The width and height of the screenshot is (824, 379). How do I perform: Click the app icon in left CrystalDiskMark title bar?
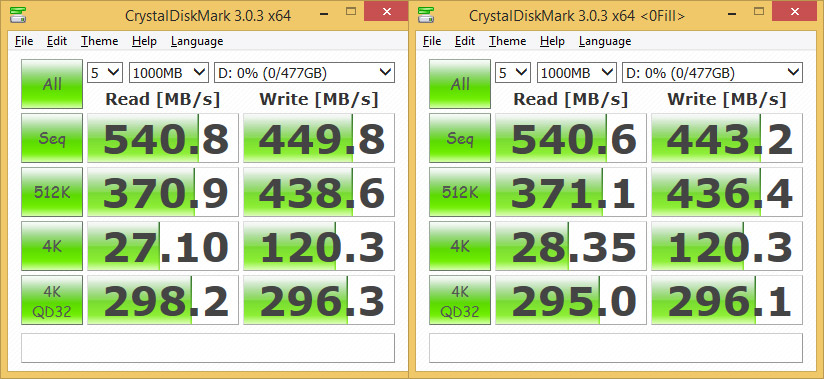pyautogui.click(x=18, y=15)
